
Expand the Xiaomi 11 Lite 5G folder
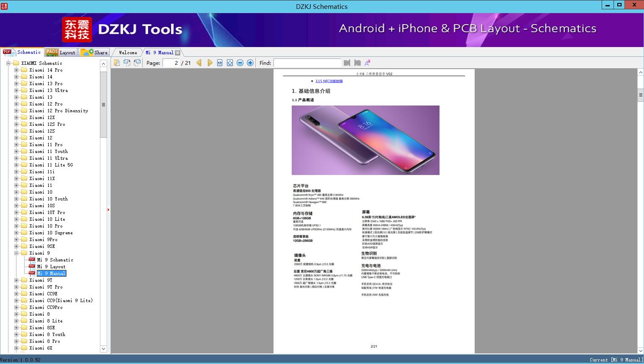16,165
